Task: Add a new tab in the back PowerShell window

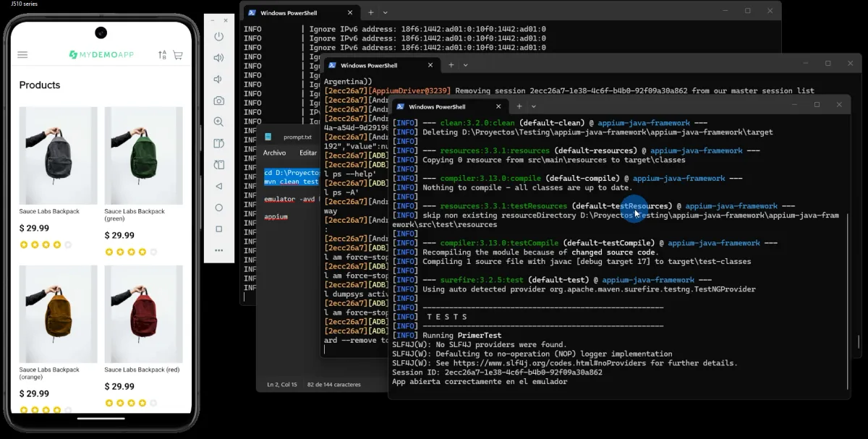Action: point(371,13)
